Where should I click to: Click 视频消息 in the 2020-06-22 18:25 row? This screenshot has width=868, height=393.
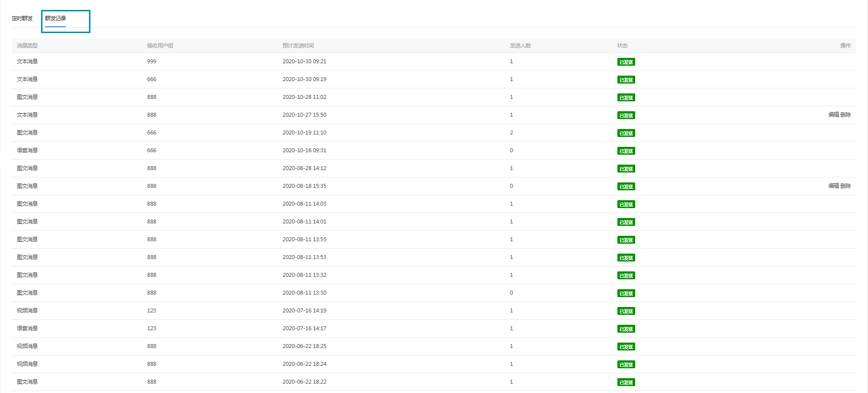tap(27, 346)
